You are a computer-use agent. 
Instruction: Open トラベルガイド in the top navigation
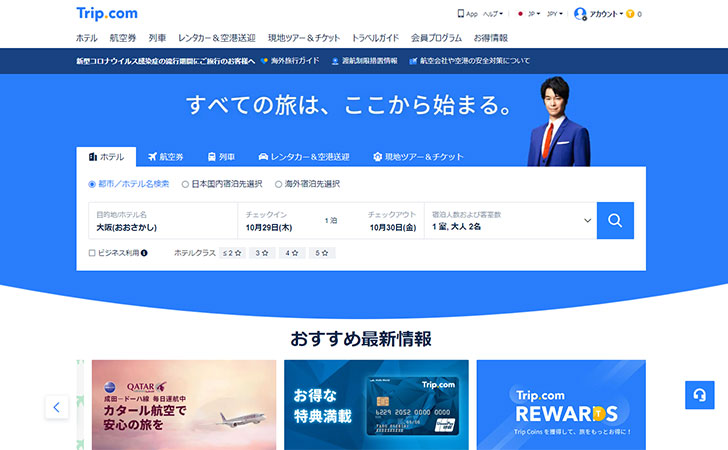pyautogui.click(x=375, y=38)
